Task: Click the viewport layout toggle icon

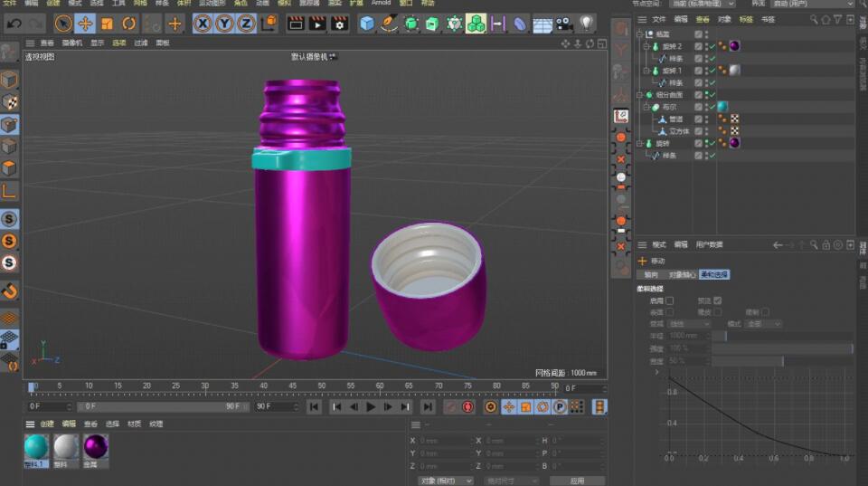Action: 602,43
